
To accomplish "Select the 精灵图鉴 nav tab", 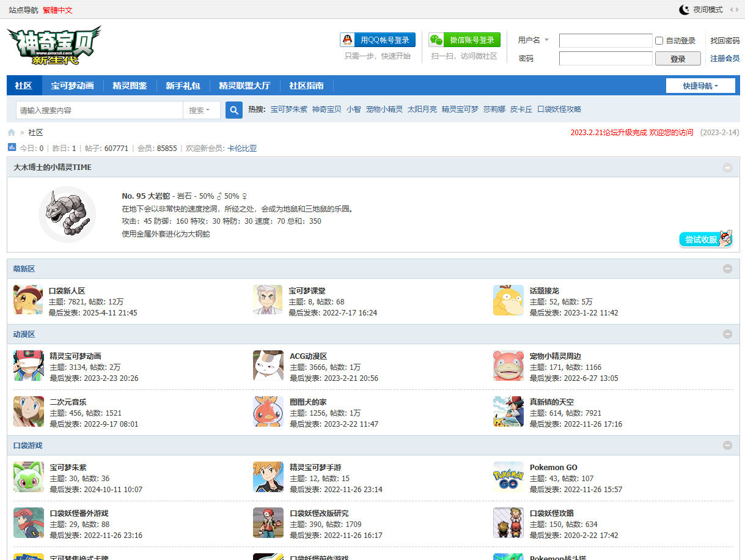I will coord(130,86).
